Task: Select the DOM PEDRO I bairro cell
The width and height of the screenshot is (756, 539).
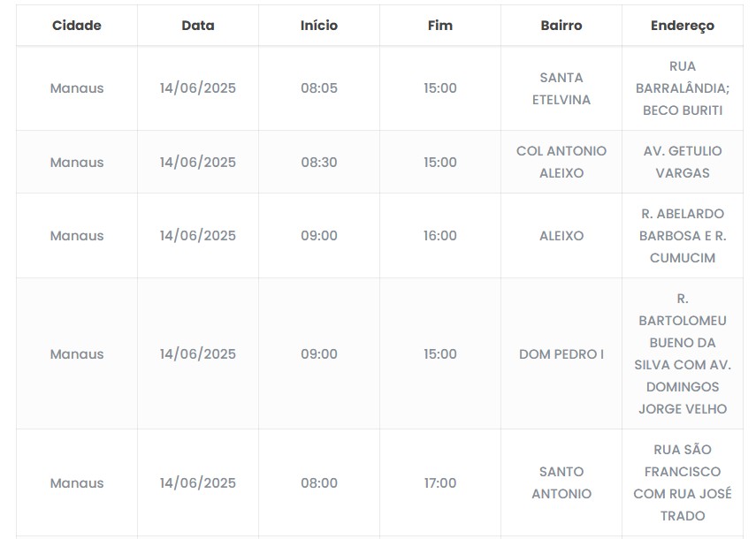Action: [561, 354]
